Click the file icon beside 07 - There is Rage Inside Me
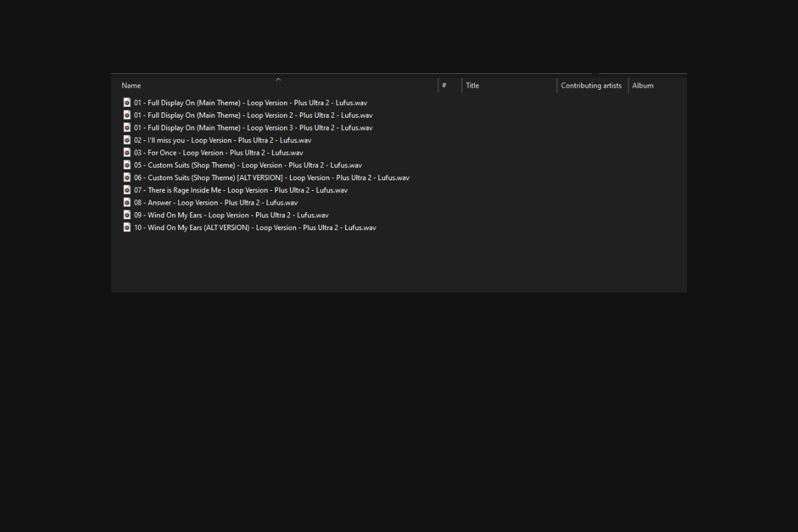Screen dimensions: 798x532 click(127, 190)
